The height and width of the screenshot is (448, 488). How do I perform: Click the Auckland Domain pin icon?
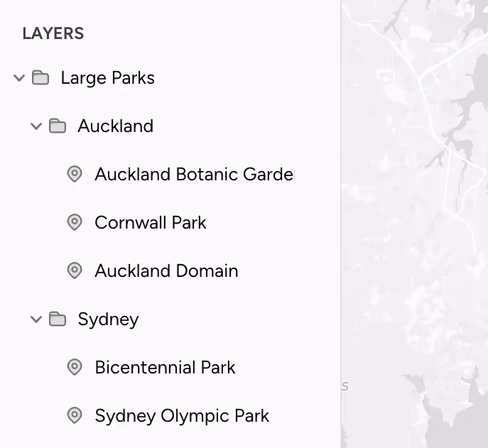(75, 271)
